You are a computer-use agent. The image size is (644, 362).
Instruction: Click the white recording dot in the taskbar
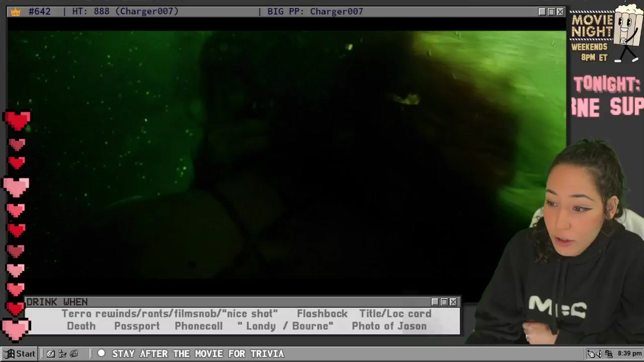(101, 353)
